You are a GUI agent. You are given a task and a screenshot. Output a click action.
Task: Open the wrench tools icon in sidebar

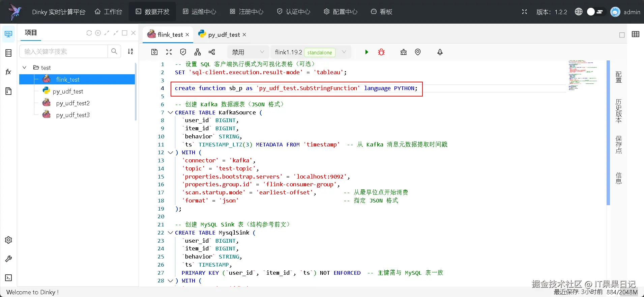click(8, 259)
